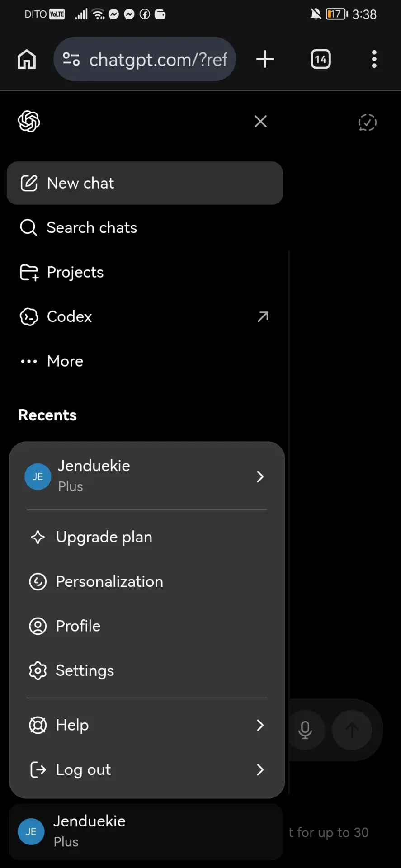Screen dimensions: 401x868
Task: Close the sidebar with the X icon
Action: 260,121
